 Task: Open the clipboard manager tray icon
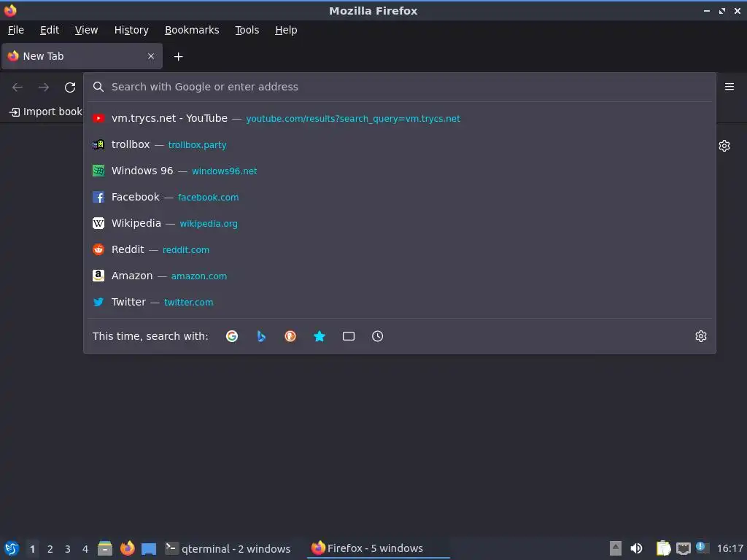[x=663, y=548]
